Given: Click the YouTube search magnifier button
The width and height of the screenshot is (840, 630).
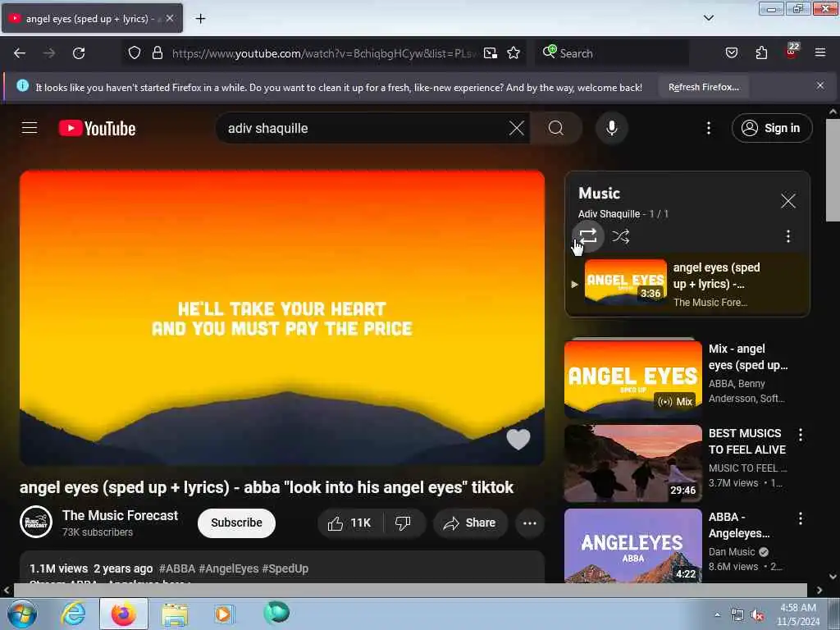Looking at the screenshot, I should (556, 128).
